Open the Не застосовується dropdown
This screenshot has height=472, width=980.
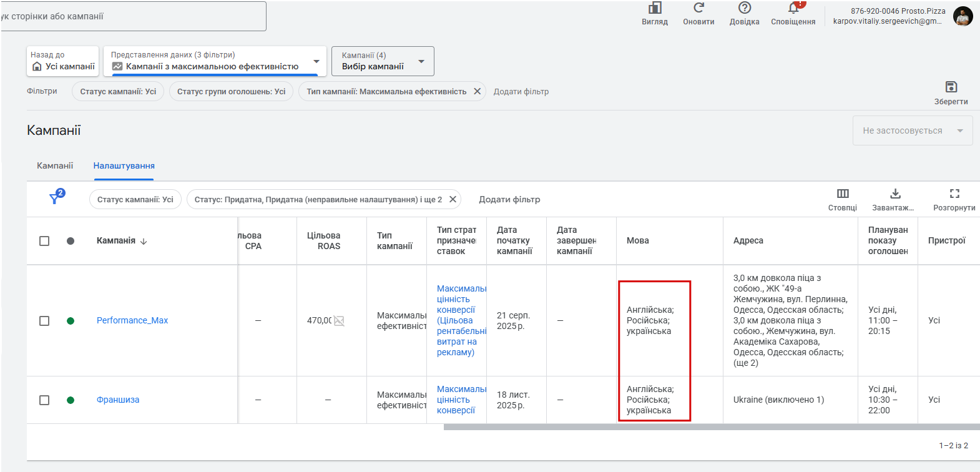(913, 130)
